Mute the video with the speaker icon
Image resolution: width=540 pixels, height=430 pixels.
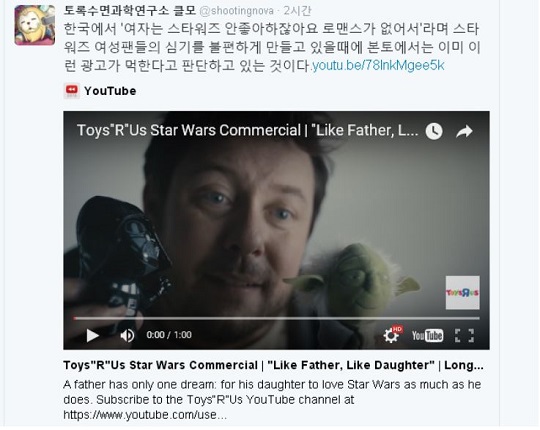pos(127,335)
